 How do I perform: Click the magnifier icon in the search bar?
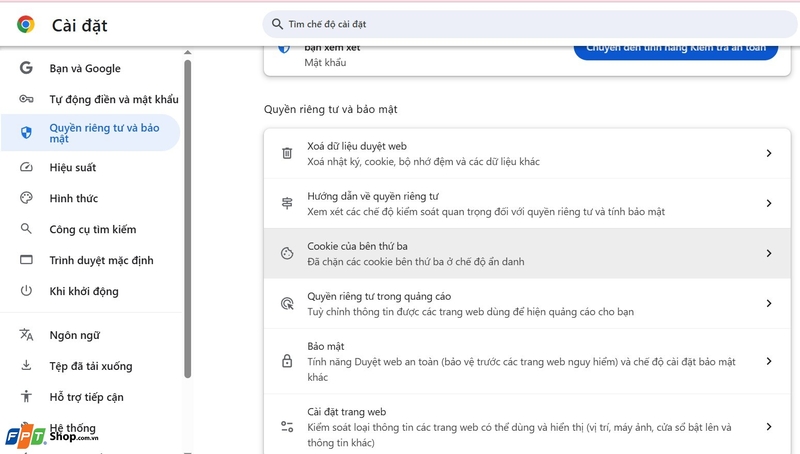[x=276, y=24]
